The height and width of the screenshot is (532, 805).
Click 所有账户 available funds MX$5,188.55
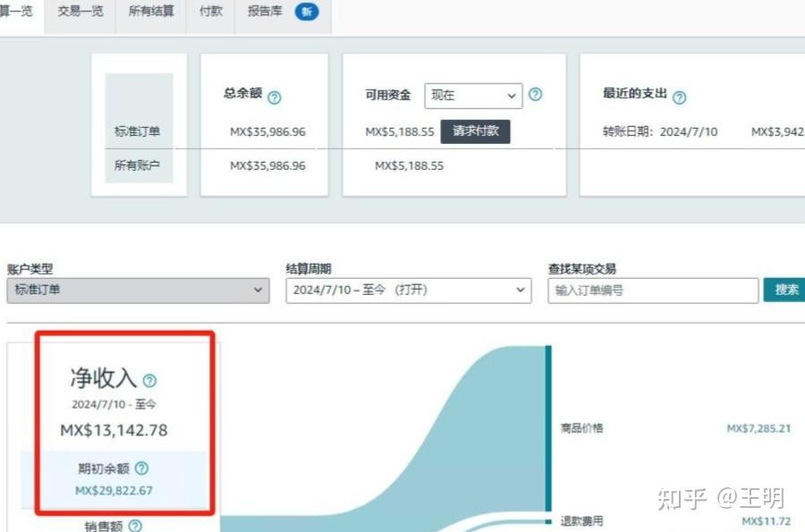[409, 165]
